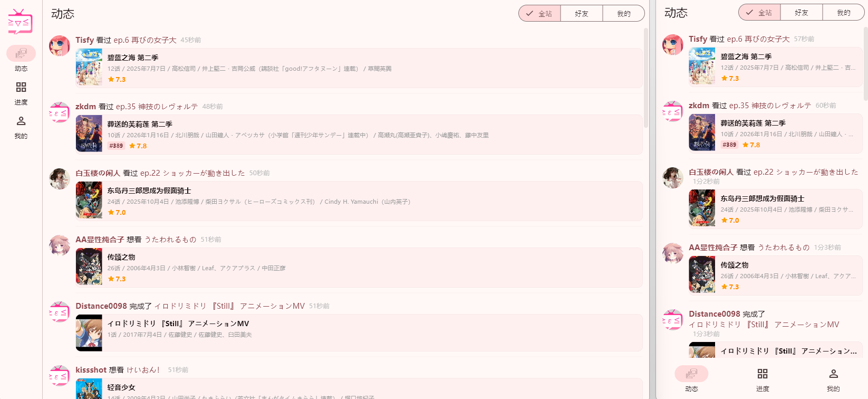Open 白玉楼の闲人 username link in left panel
The height and width of the screenshot is (399, 868).
[x=98, y=173]
